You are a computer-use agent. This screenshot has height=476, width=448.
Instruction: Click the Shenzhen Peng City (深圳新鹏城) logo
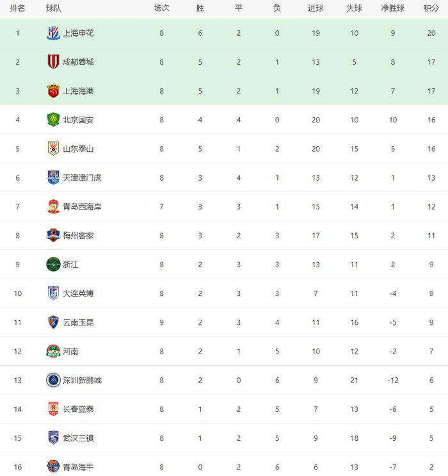(x=53, y=380)
